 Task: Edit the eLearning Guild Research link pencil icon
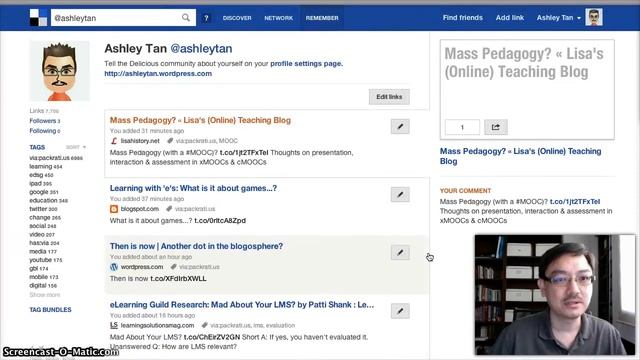coord(400,311)
